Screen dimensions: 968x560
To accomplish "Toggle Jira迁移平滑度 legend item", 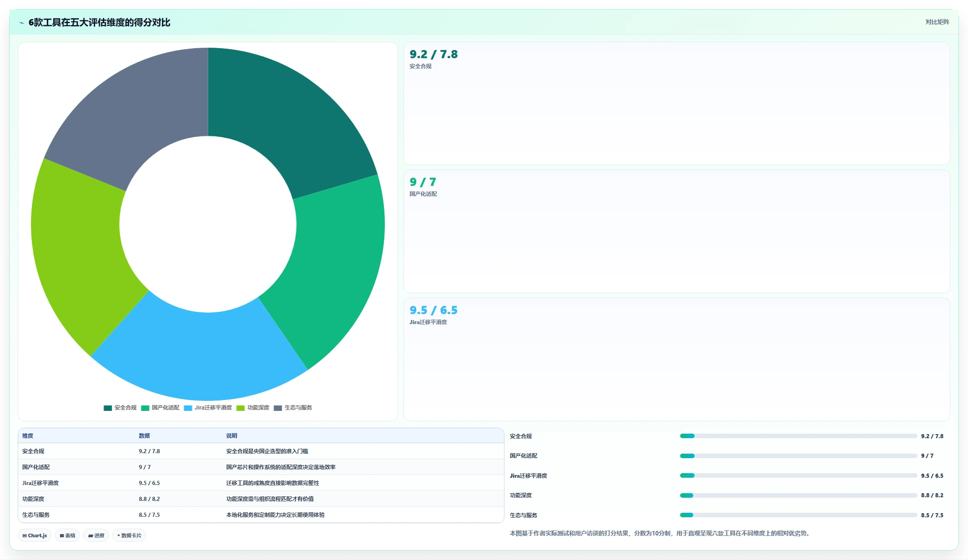I will point(208,408).
